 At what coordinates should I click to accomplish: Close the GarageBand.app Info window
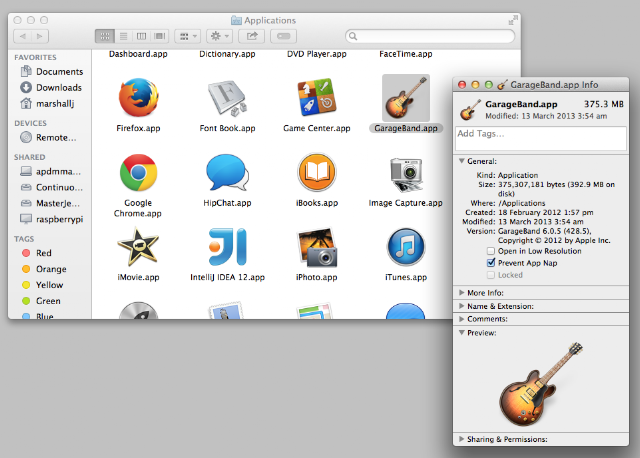[x=462, y=84]
